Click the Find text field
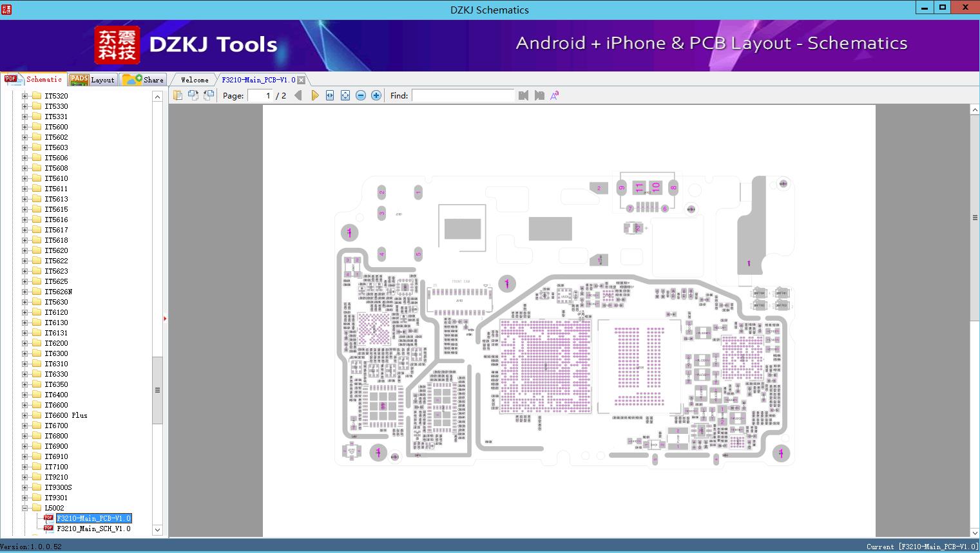 463,95
